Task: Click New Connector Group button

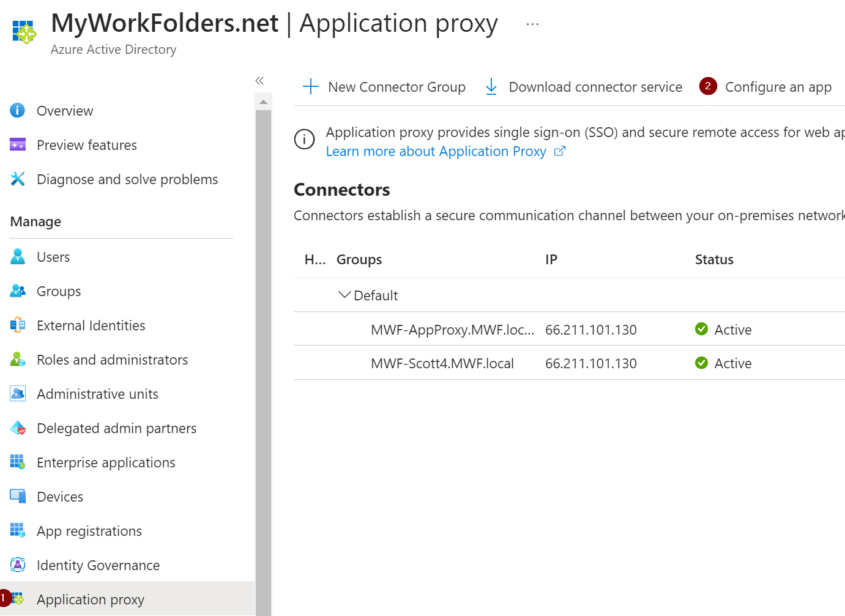Action: point(385,87)
